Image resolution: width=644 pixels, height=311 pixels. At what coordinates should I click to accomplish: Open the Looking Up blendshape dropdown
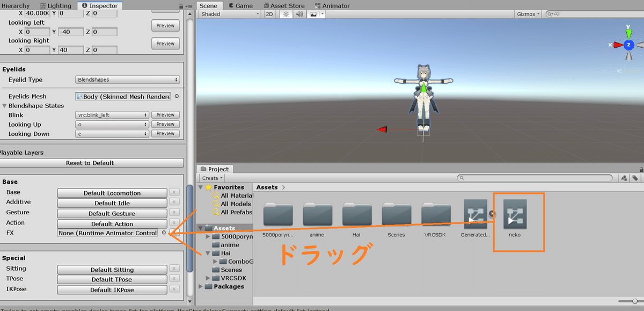(x=112, y=124)
